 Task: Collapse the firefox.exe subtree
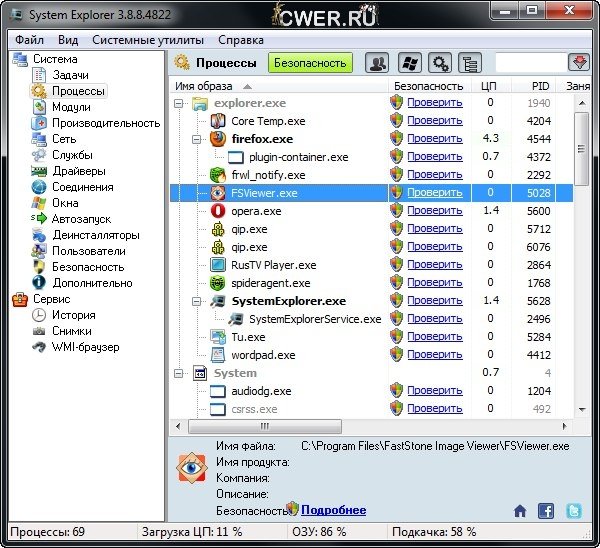pyautogui.click(x=196, y=139)
